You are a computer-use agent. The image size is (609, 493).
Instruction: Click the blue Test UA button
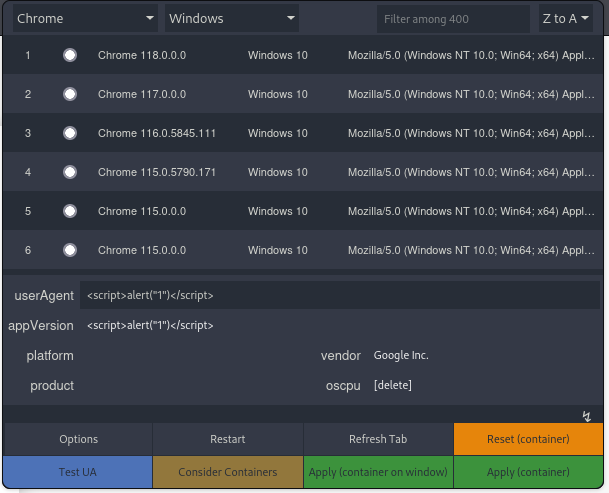78,472
